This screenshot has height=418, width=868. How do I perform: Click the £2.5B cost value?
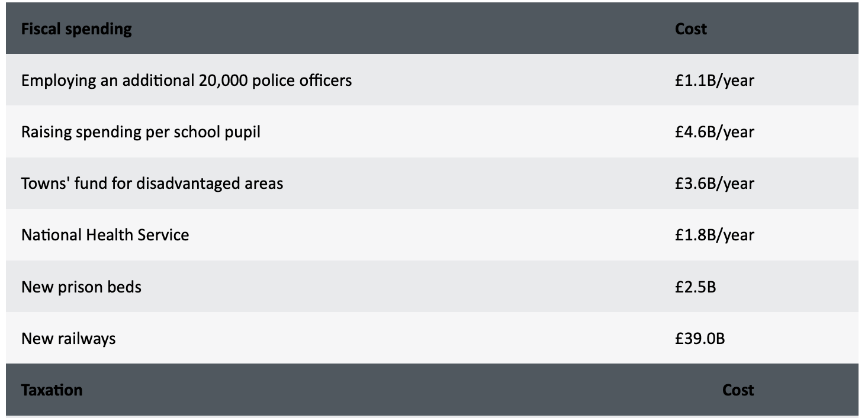pos(695,287)
